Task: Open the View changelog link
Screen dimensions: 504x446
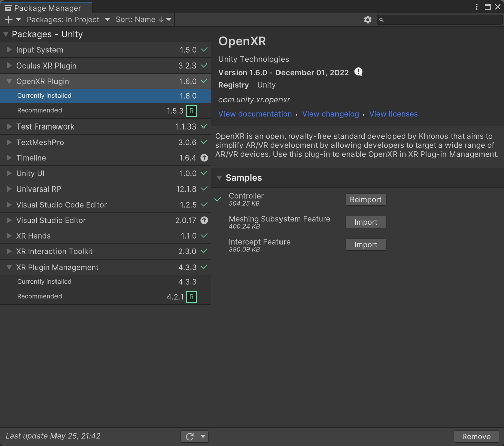Action: pos(330,114)
